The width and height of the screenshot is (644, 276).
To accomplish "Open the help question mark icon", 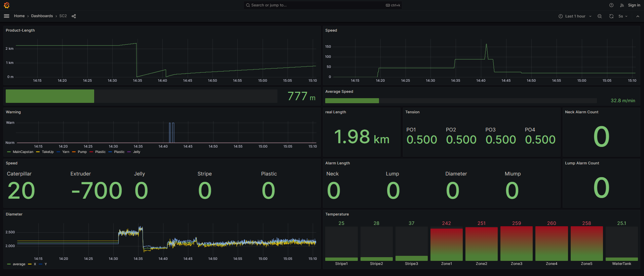I will pyautogui.click(x=611, y=5).
